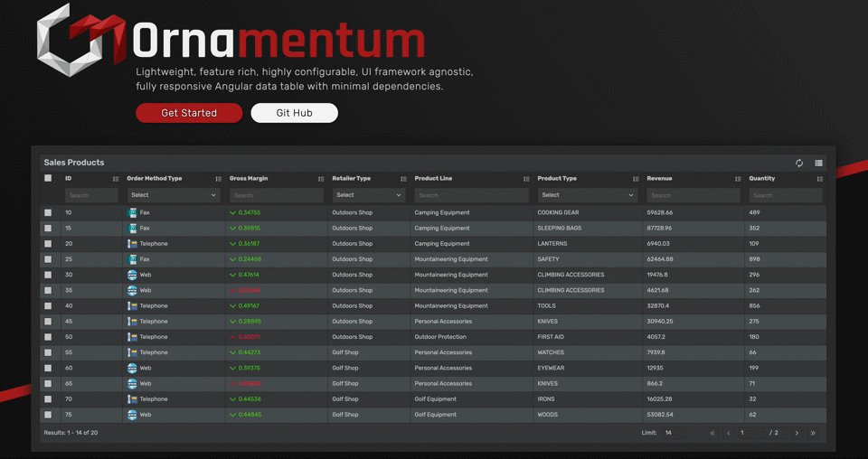Click the Get Started button
Image resolution: width=868 pixels, height=459 pixels.
[x=189, y=113]
